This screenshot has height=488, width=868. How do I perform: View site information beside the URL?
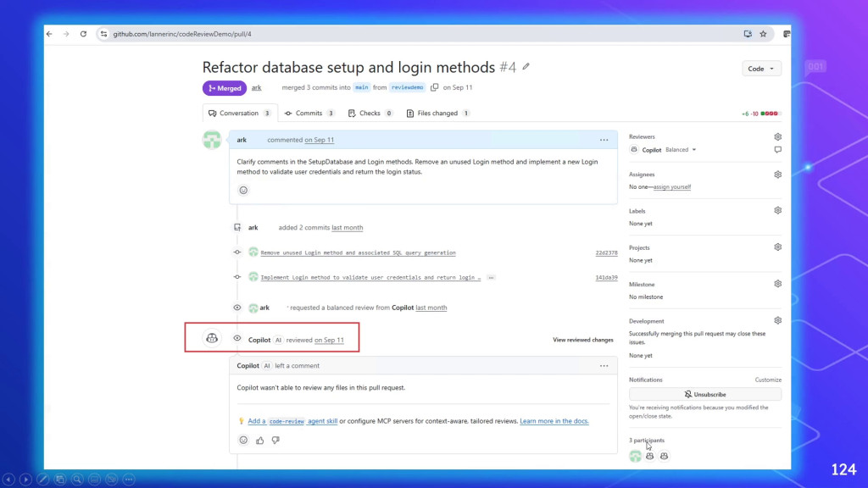[x=103, y=34]
